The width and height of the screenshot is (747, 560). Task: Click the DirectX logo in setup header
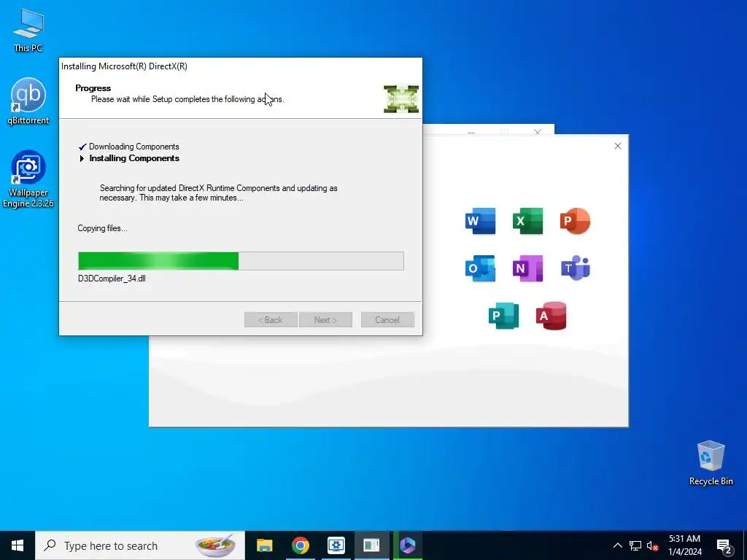pos(401,99)
